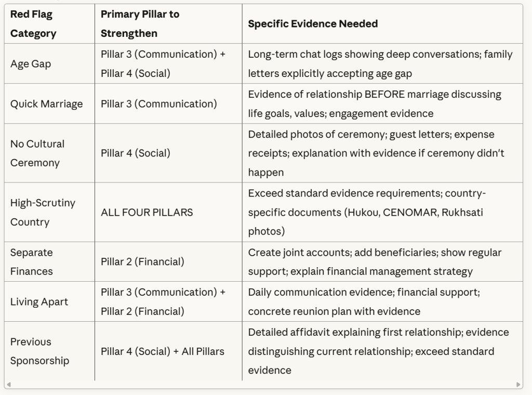Click the "ALL FOUR PILLARS" cell
The height and width of the screenshot is (395, 532).
click(x=147, y=213)
